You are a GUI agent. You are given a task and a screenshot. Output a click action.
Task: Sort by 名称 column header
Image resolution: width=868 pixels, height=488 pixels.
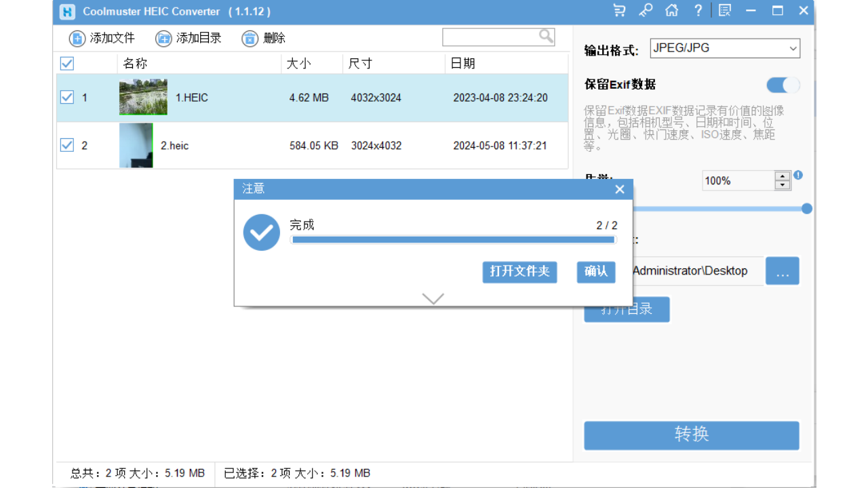click(x=199, y=64)
